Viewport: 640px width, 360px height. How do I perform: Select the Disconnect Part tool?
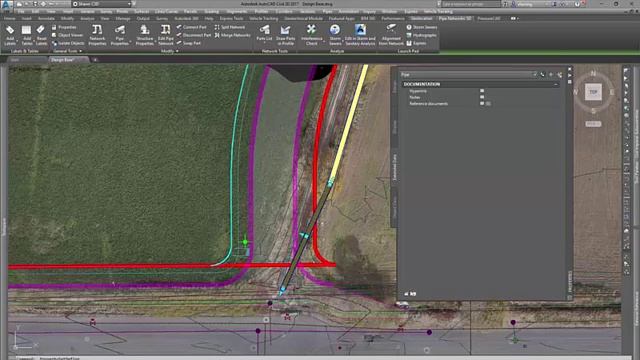193,35
